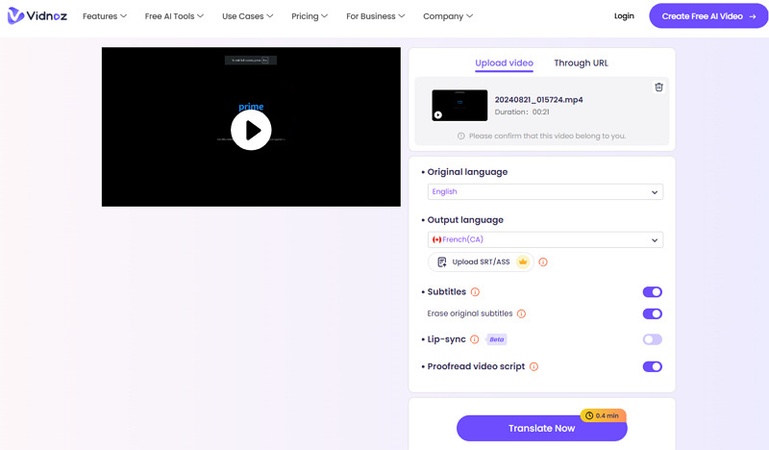Enable the Lip-sync switch
The width and height of the screenshot is (769, 450).
(652, 339)
